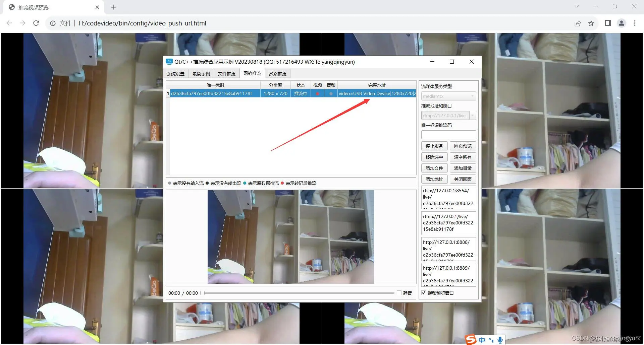Click 网页预览 button

point(463,146)
